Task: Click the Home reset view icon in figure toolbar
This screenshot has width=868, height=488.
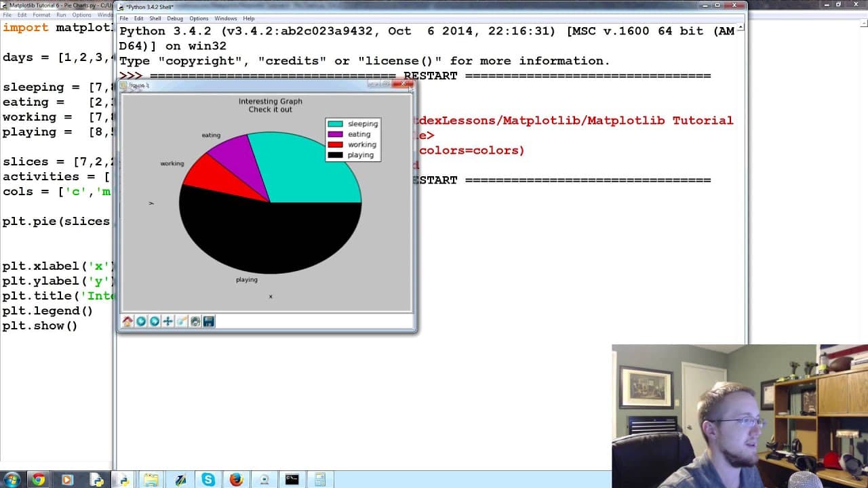Action: [127, 321]
